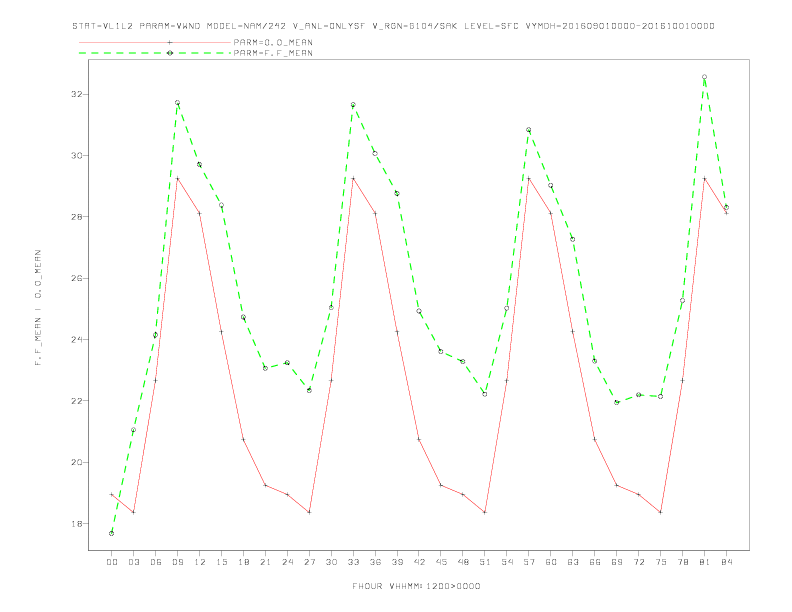Click the green circle marker at hour 69

pyautogui.click(x=617, y=402)
